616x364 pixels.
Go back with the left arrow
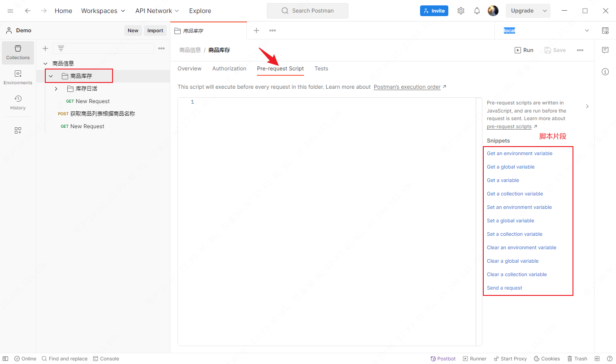click(28, 11)
